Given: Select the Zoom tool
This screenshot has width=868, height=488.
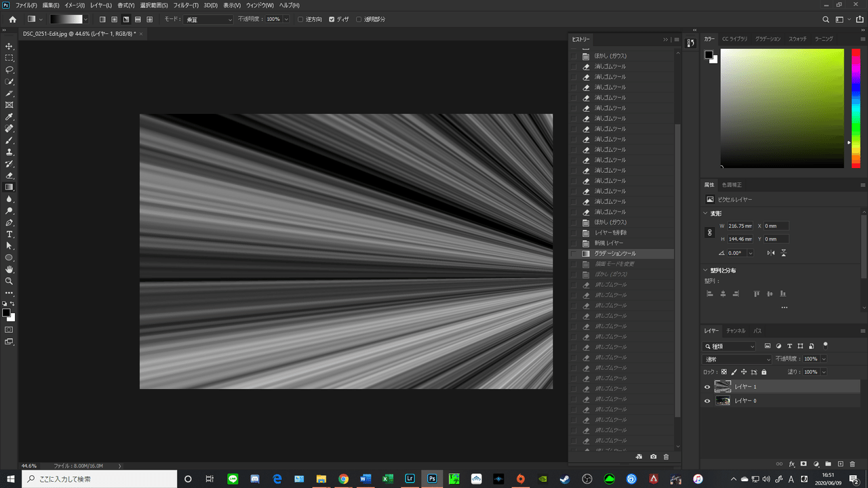Looking at the screenshot, I should pos(9,281).
